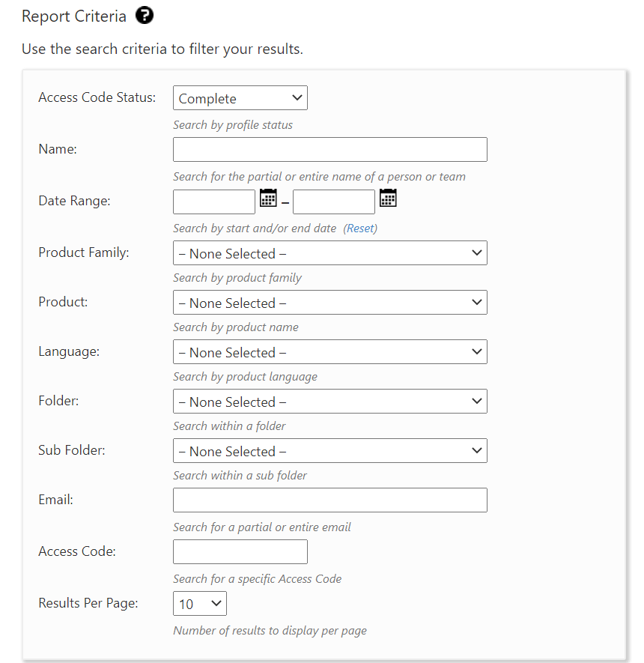The height and width of the screenshot is (663, 644).
Task: Open the Folder dropdown
Action: [330, 402]
